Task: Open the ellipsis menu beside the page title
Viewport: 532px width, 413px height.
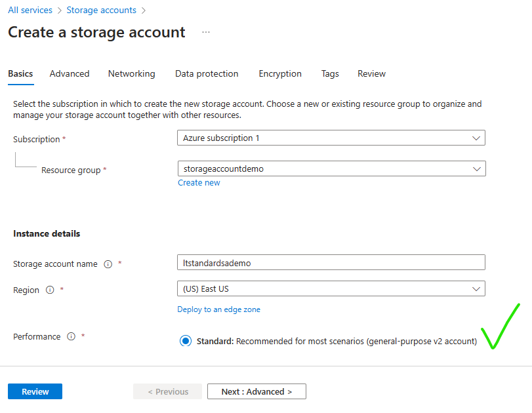Action: click(206, 33)
